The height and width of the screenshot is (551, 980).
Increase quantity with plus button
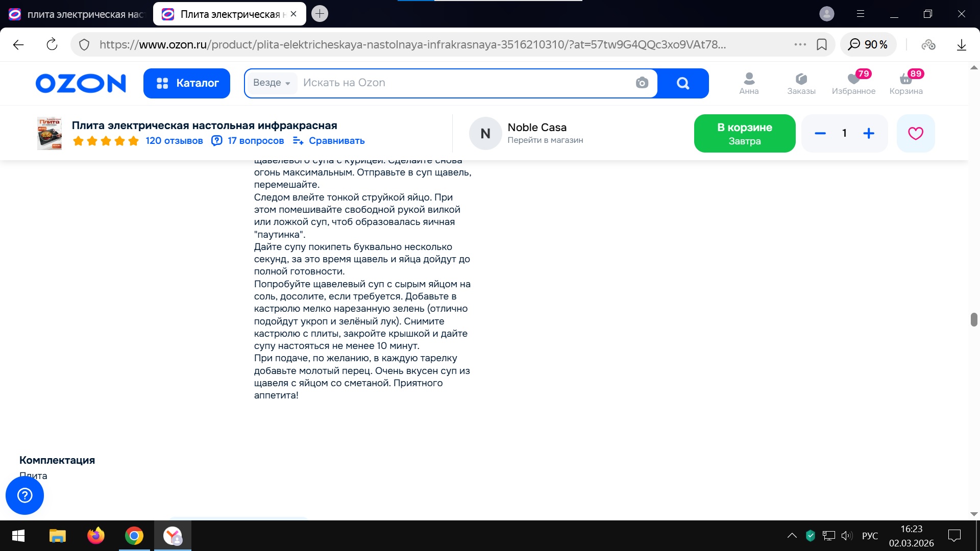(x=869, y=134)
